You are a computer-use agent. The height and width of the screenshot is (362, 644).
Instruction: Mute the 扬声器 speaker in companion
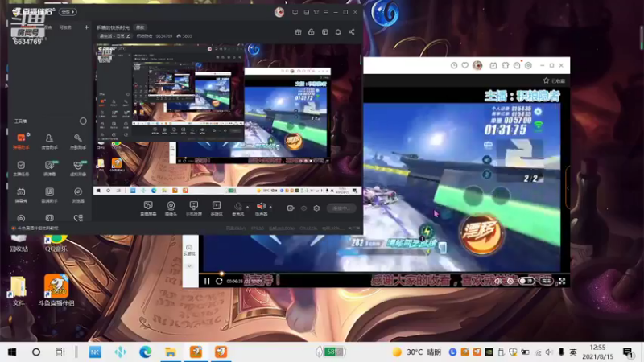pos(261,208)
